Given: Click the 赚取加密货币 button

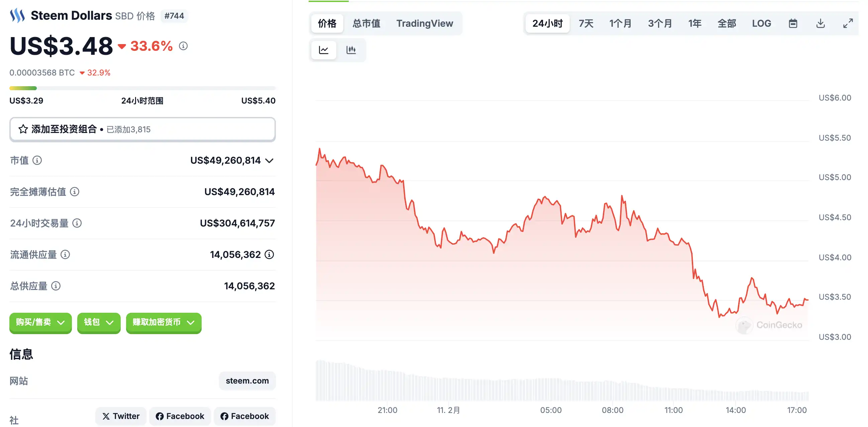Looking at the screenshot, I should [164, 322].
